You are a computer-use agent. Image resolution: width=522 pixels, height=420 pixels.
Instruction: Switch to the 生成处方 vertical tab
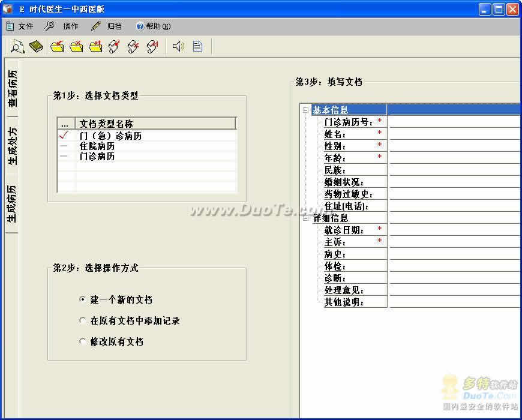tap(12, 146)
